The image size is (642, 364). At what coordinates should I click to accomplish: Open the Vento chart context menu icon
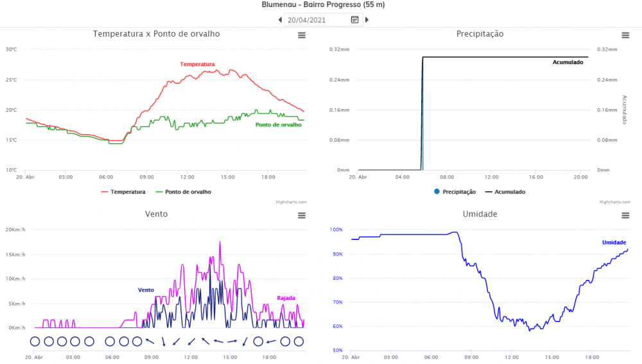(302, 216)
